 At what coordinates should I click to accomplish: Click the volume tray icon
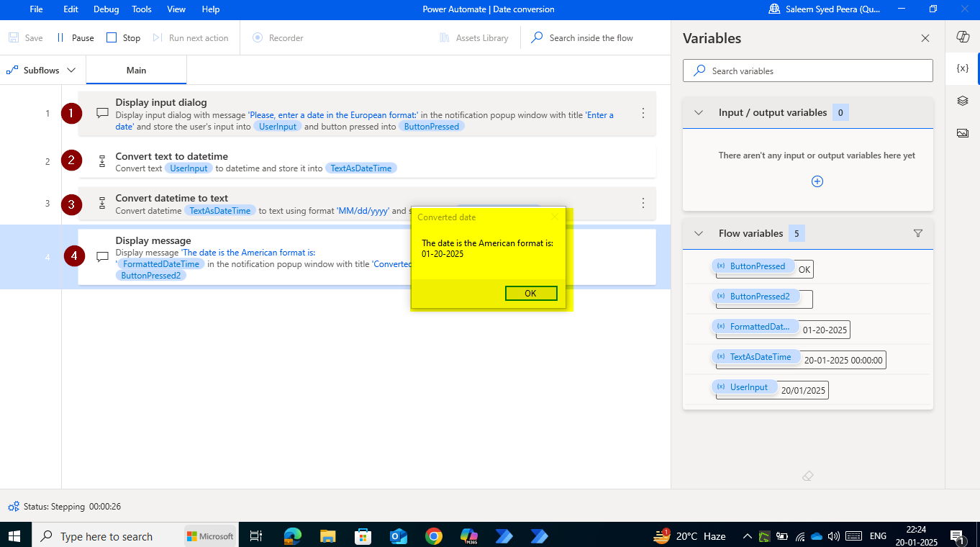(x=834, y=536)
